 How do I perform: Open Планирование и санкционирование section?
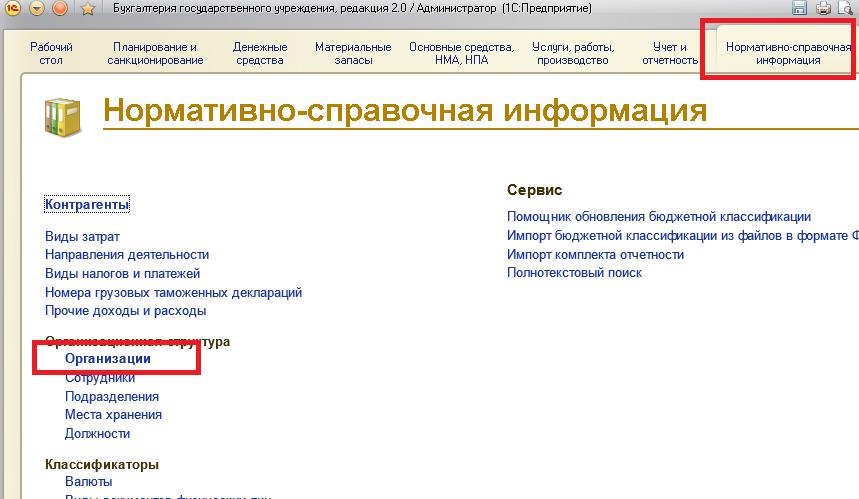tap(155, 54)
